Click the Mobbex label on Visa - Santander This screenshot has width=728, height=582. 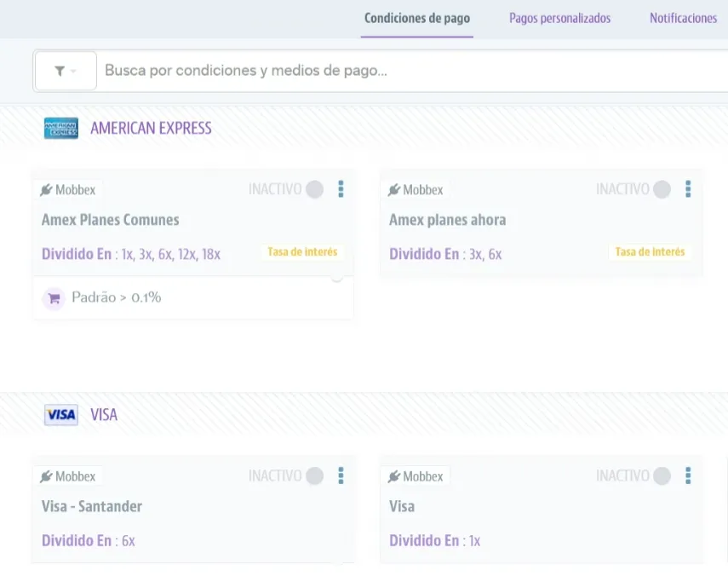pos(75,476)
